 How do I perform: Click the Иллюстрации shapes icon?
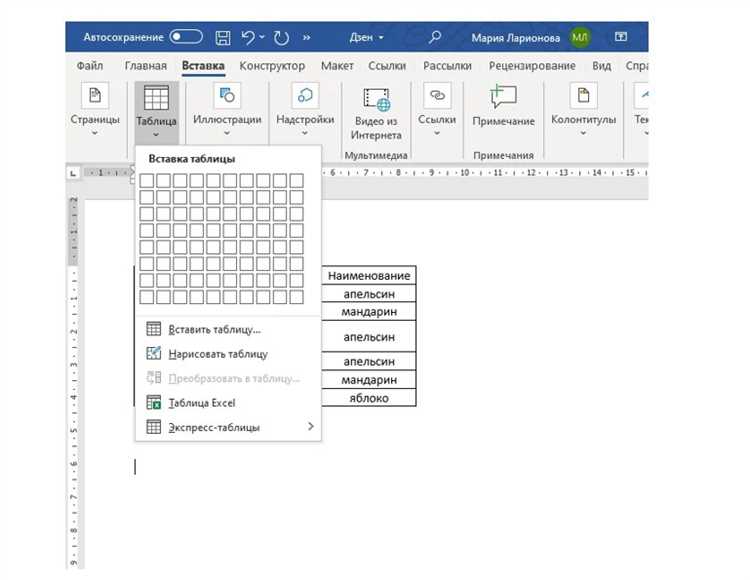(x=227, y=96)
